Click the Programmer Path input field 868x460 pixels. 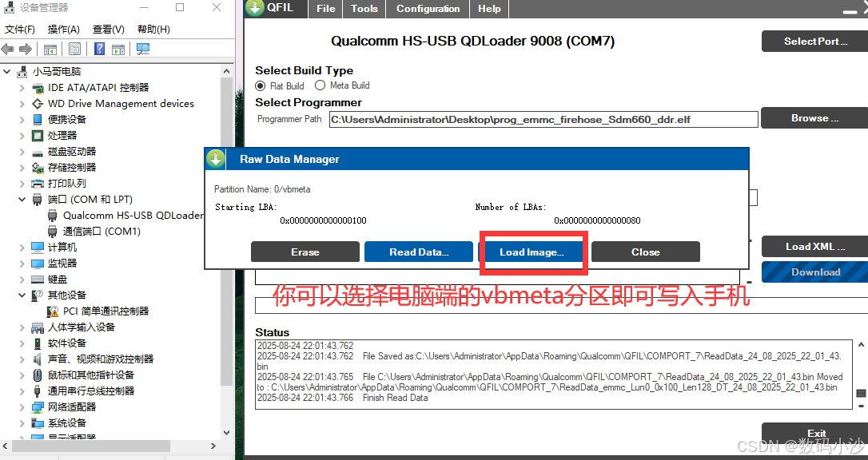click(x=543, y=120)
